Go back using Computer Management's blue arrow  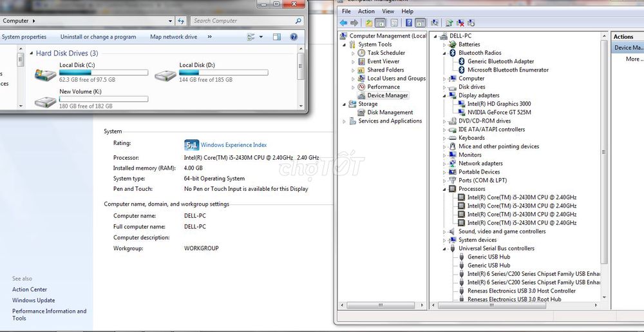pos(343,23)
